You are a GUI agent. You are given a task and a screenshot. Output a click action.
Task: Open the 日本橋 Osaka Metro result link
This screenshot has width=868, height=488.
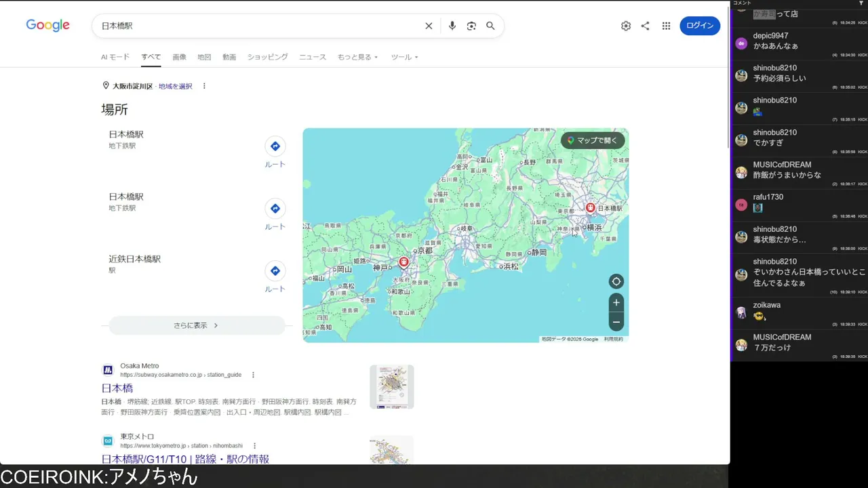coord(117,388)
